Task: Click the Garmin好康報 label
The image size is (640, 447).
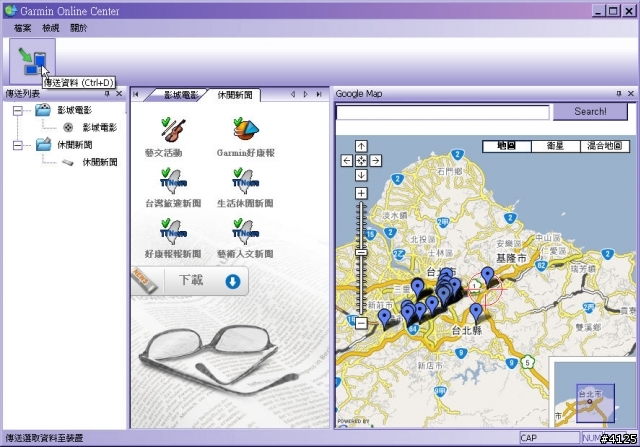Action: coord(246,153)
